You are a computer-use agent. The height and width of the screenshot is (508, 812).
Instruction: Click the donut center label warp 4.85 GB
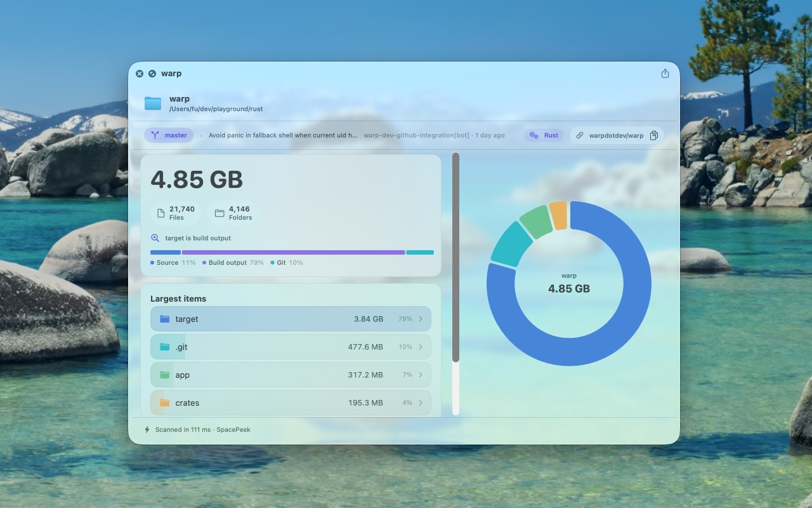point(569,283)
